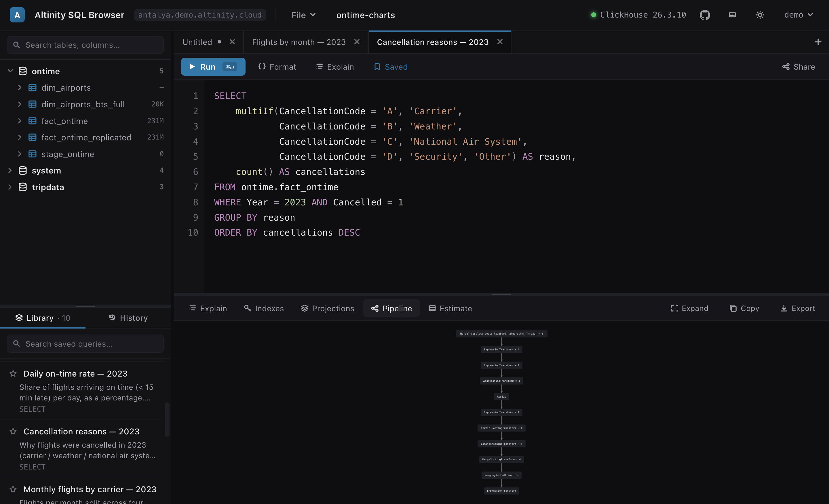
Task: Expand the dim_airports_bts_full table chevron
Action: point(20,104)
